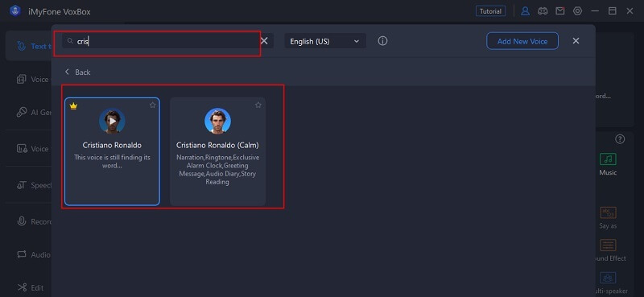Screen dimensions: 644x297
Task: Favorite the Cristiano Ronaldo voice with star
Action: [x=153, y=105]
